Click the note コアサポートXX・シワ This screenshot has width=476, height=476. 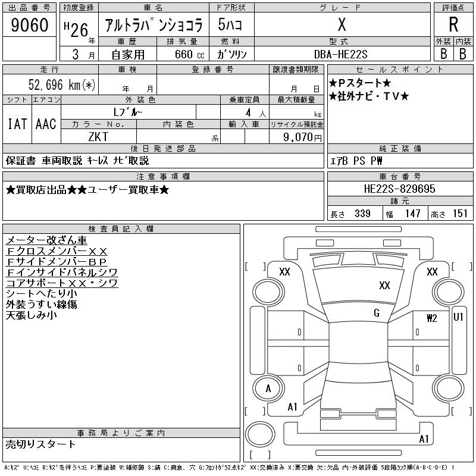click(62, 283)
